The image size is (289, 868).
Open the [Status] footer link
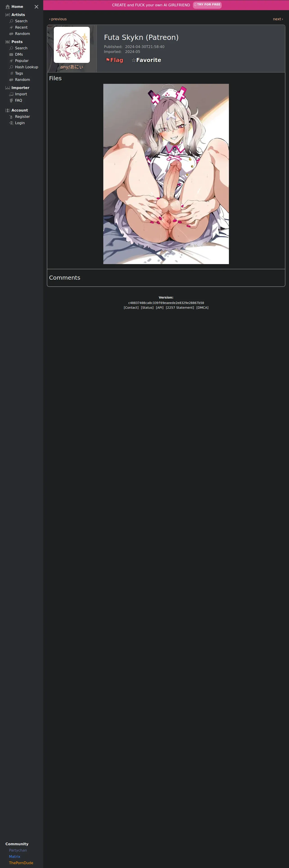point(147,308)
